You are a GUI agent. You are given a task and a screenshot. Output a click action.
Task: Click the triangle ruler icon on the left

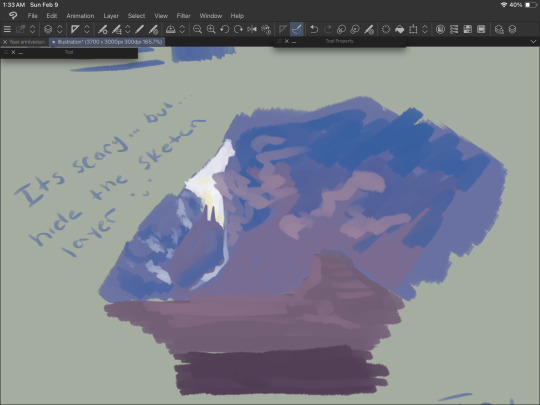click(75, 29)
